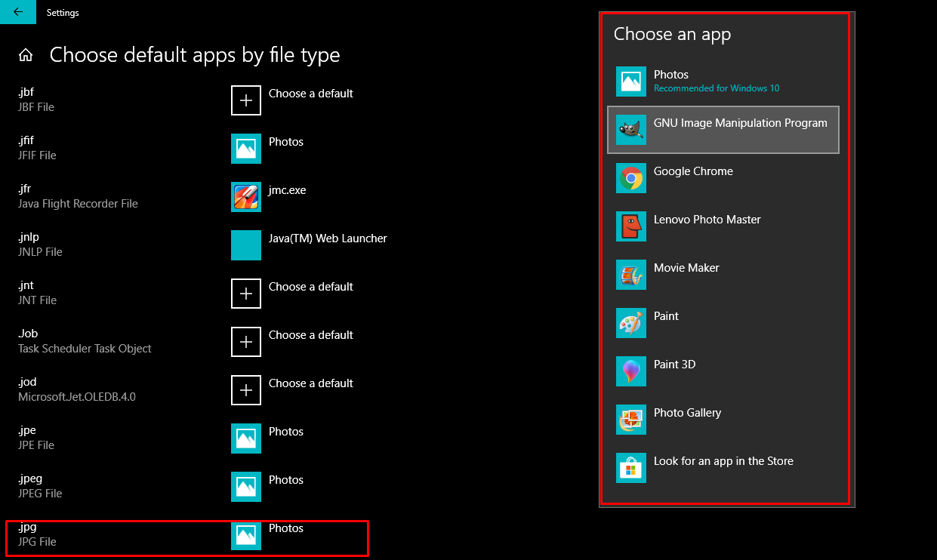Image resolution: width=937 pixels, height=560 pixels.
Task: Select the Photos icon for .jpeg files
Action: point(245,487)
